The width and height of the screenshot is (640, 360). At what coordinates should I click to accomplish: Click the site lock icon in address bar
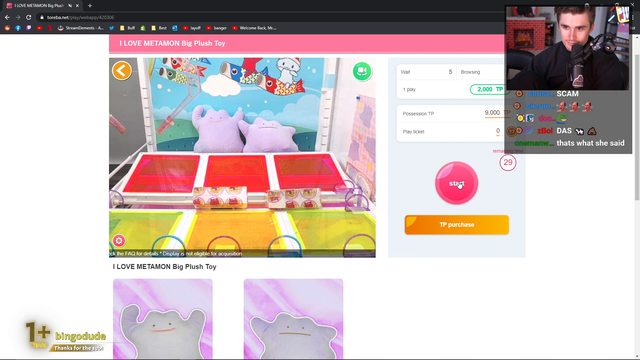click(x=42, y=18)
